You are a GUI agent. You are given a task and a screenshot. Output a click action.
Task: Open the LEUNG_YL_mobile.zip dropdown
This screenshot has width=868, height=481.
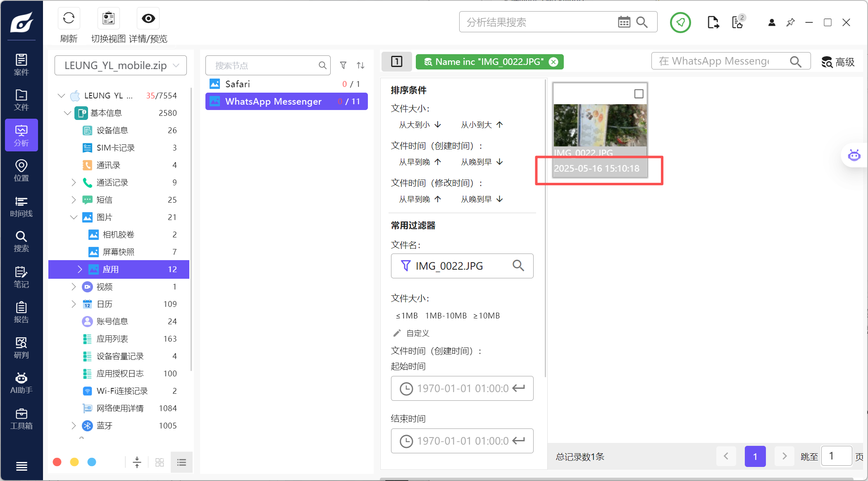tap(121, 65)
